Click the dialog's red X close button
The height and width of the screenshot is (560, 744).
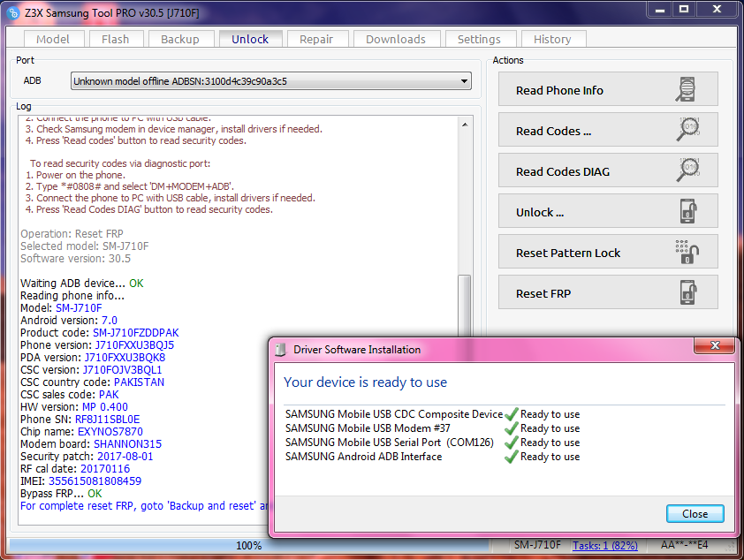tap(715, 345)
